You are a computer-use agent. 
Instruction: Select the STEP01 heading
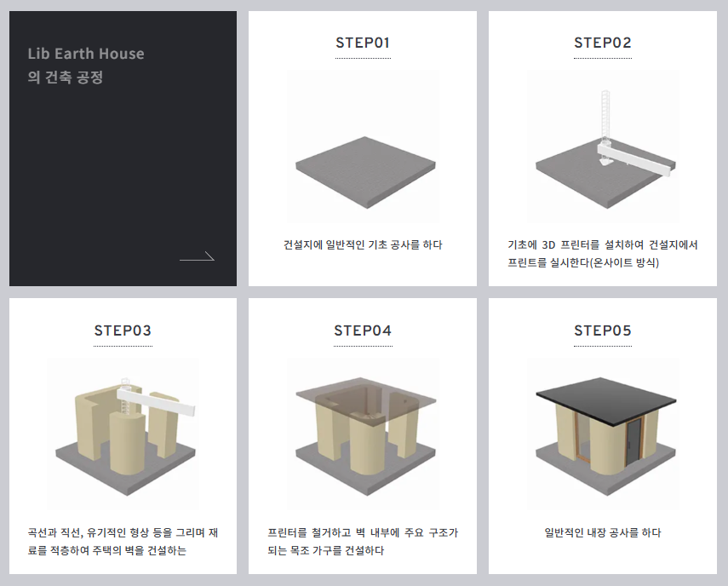coord(363,43)
